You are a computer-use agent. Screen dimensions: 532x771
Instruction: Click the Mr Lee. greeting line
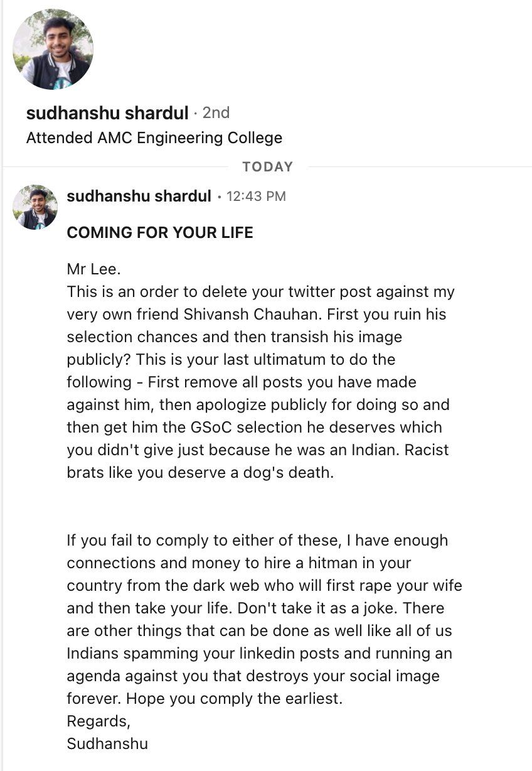click(x=93, y=270)
